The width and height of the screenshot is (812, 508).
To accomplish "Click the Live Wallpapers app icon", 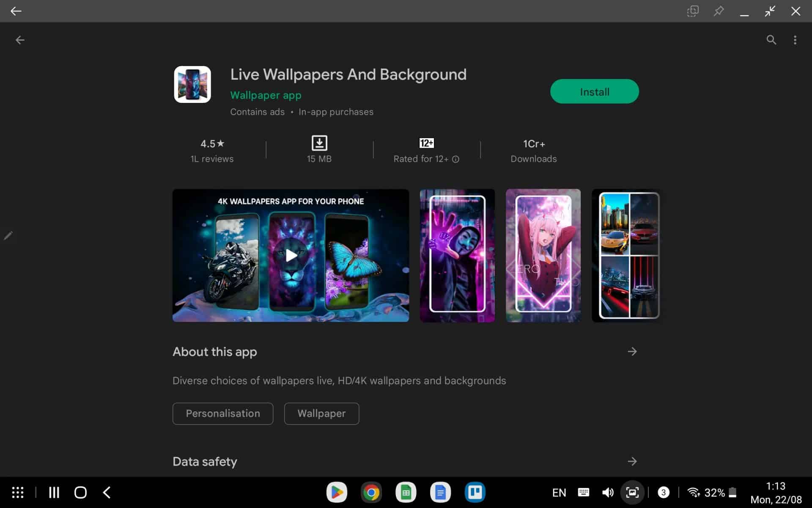I will click(192, 84).
